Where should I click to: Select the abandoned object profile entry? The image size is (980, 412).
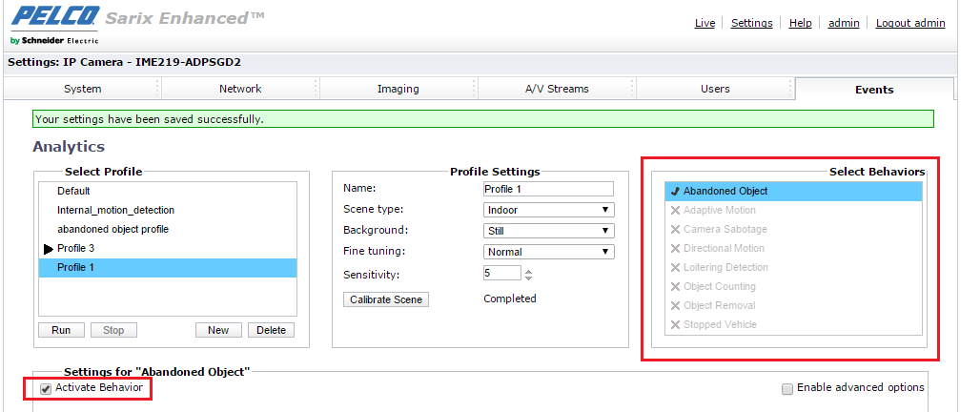(113, 230)
